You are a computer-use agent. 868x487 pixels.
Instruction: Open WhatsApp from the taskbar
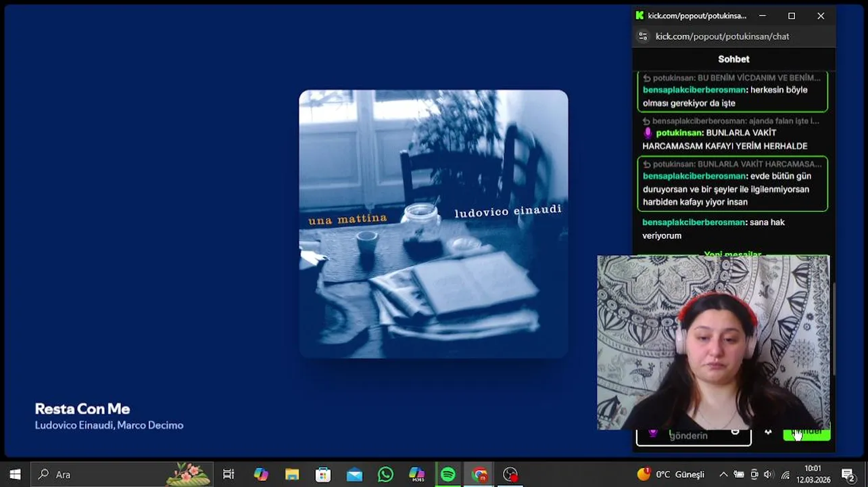tap(385, 474)
